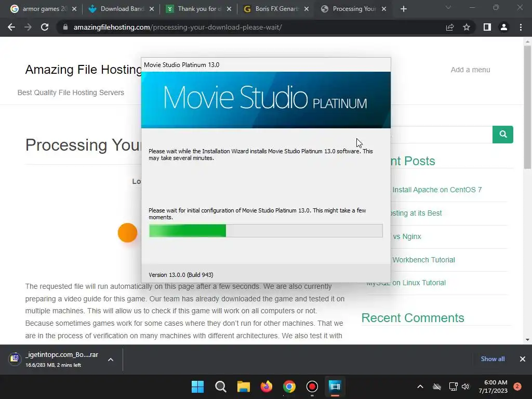
Task: Click the padlock site info icon
Action: 65,27
